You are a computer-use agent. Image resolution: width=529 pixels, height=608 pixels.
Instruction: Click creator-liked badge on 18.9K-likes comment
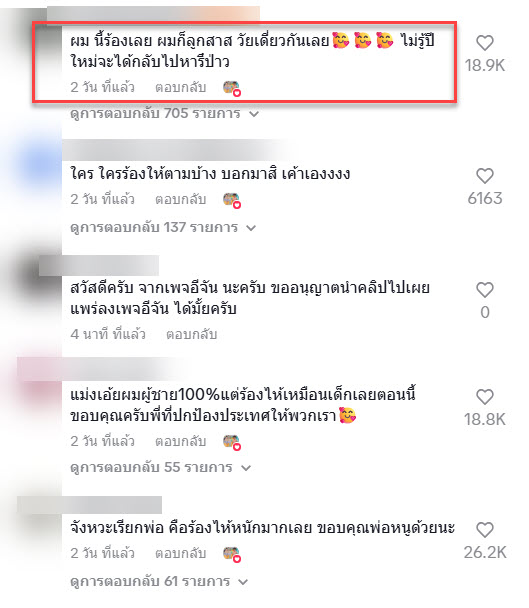(x=232, y=88)
